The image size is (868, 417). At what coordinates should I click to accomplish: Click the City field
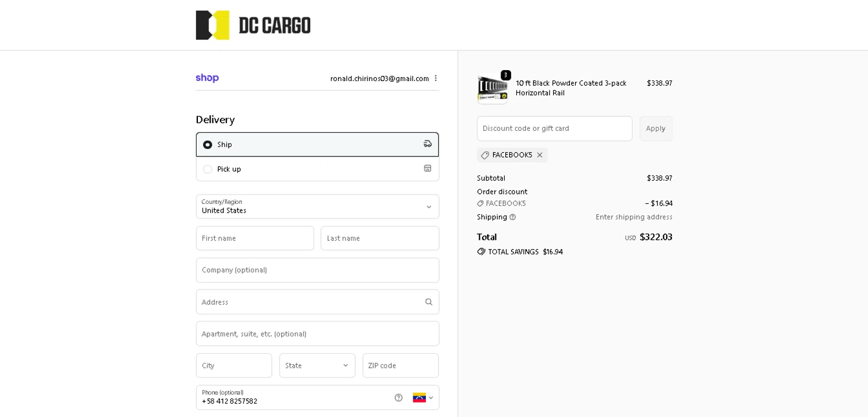pos(234,365)
